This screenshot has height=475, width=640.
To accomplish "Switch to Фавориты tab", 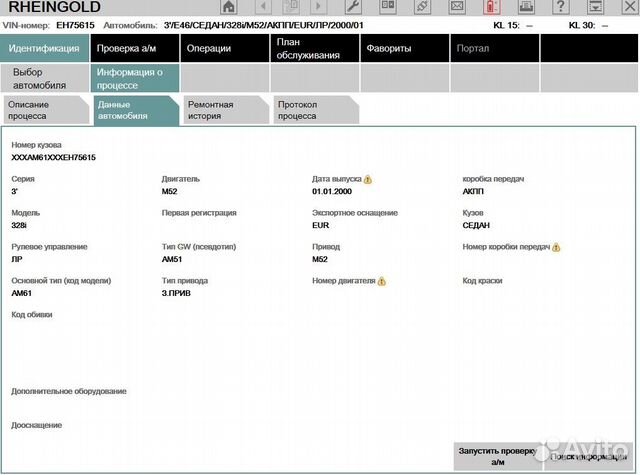I will click(405, 48).
